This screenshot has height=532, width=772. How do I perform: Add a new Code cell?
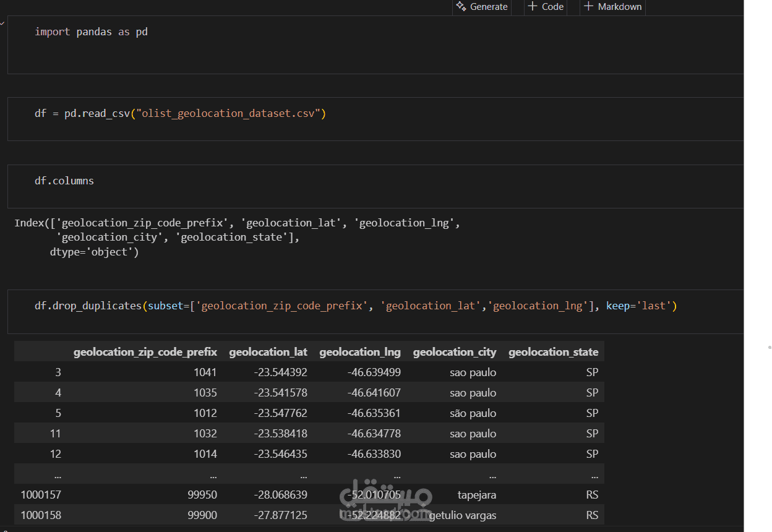(x=545, y=7)
